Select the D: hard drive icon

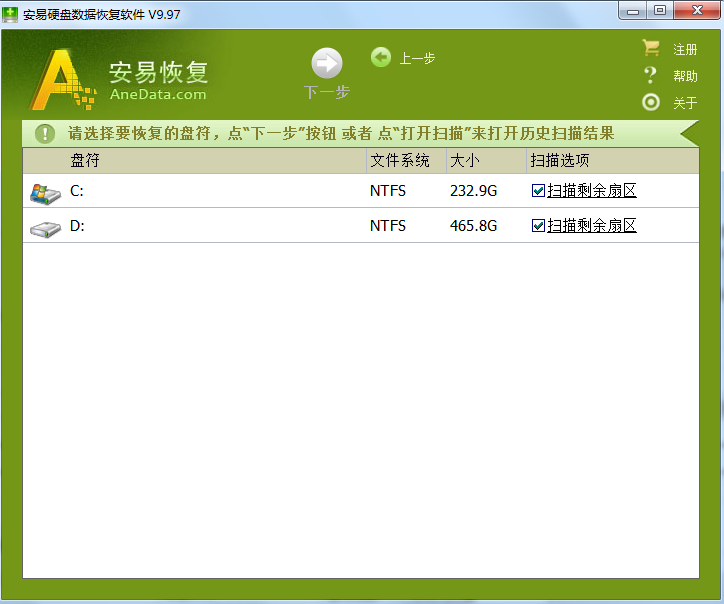(45, 226)
